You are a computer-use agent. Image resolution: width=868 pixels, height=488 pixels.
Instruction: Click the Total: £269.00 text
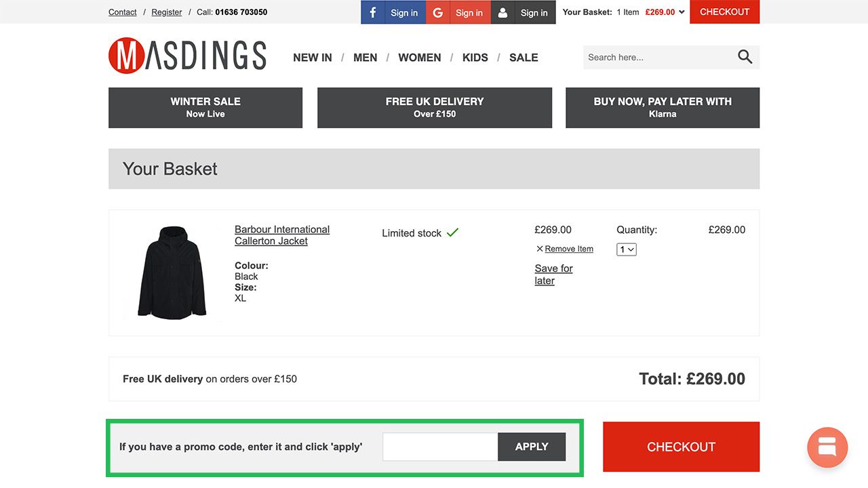(x=692, y=379)
